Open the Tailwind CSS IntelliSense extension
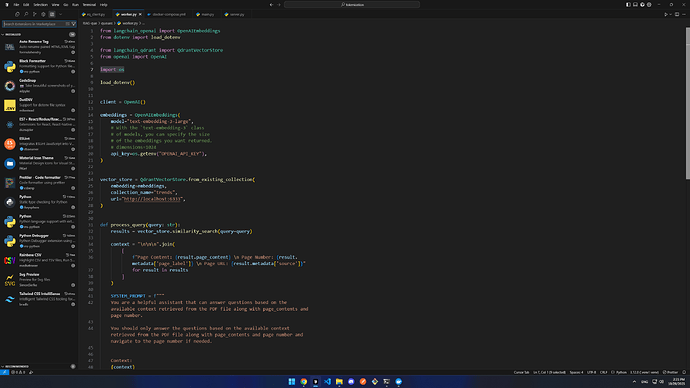The height and width of the screenshot is (388, 690). click(39, 299)
